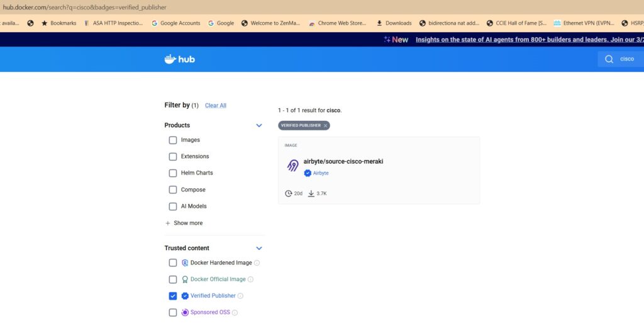Remove the Verified Publisher filter chip
Screen dimensions: 644x325
pos(325,126)
